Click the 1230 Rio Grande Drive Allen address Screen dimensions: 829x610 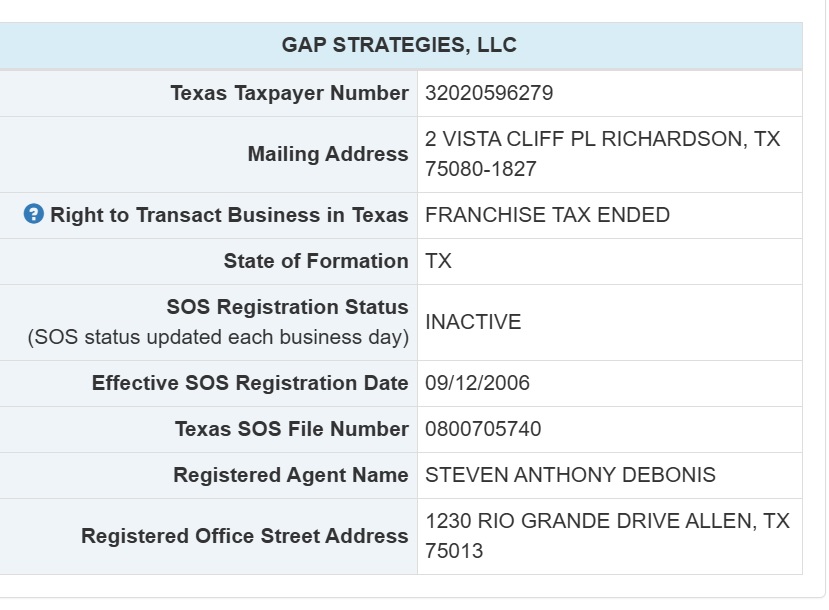point(607,536)
